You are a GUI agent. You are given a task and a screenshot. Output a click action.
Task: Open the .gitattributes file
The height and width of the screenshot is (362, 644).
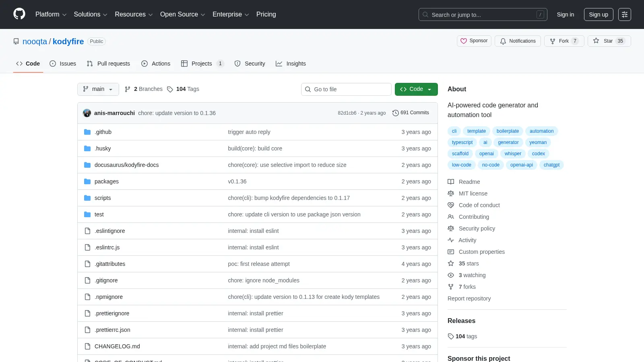[110, 264]
